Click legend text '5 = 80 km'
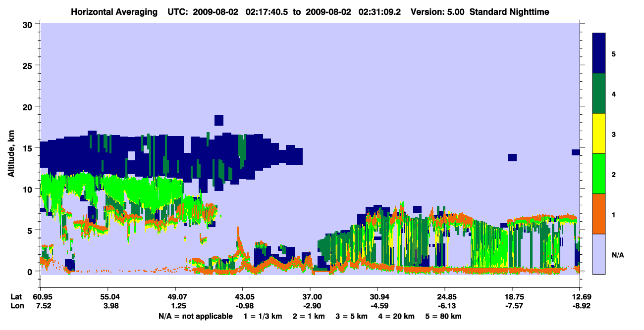Image resolution: width=644 pixels, height=330 pixels. tap(443, 316)
